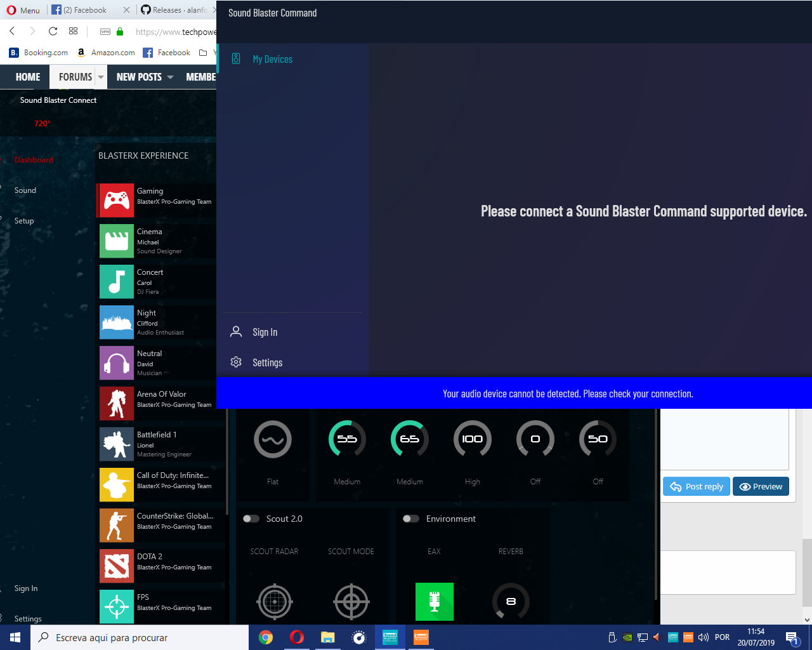The image size is (812, 650).
Task: Open Facebook bookmark
Action: click(166, 53)
